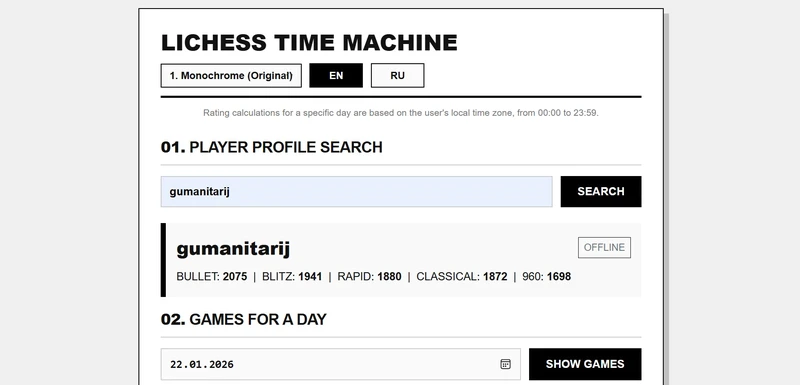This screenshot has width=800, height=385.
Task: Click the gumanitarij profile name heading
Action: (x=233, y=249)
